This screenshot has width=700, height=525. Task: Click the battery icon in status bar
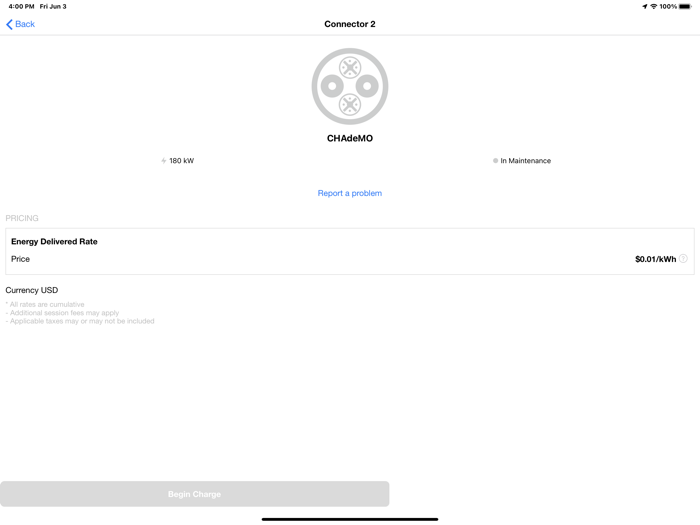(x=685, y=6)
